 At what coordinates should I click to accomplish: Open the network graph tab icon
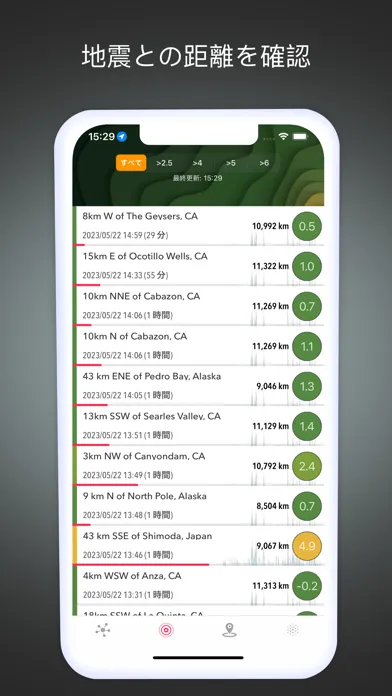pos(103,630)
